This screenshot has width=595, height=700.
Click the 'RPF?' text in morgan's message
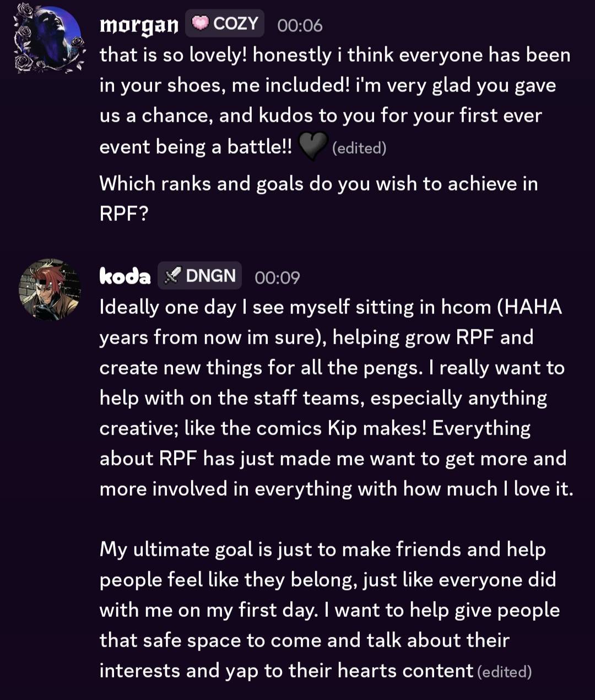(124, 214)
